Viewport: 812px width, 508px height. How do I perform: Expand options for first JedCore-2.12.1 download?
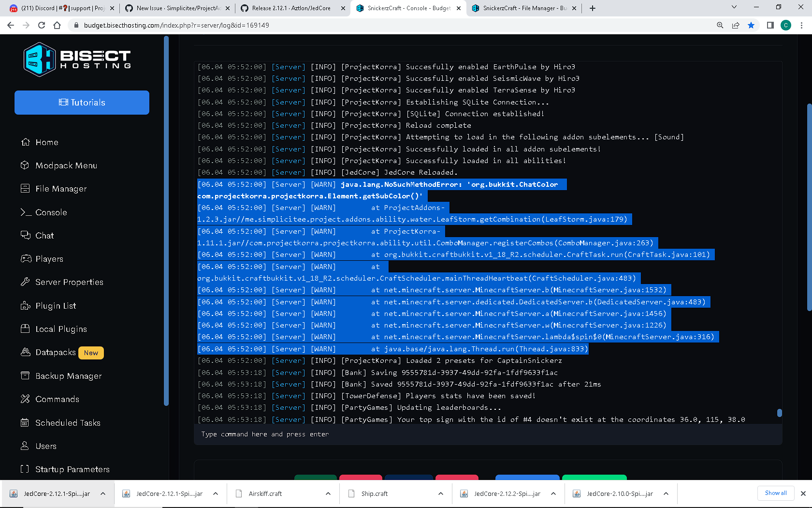click(103, 493)
